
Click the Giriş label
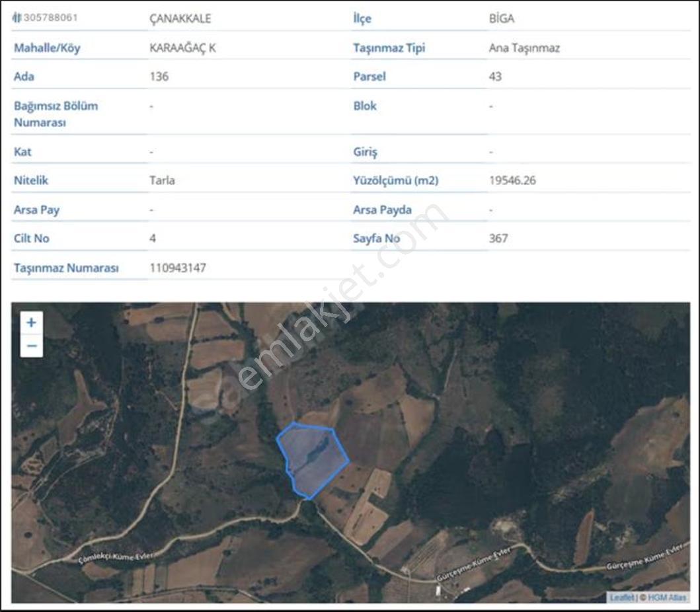click(x=365, y=152)
